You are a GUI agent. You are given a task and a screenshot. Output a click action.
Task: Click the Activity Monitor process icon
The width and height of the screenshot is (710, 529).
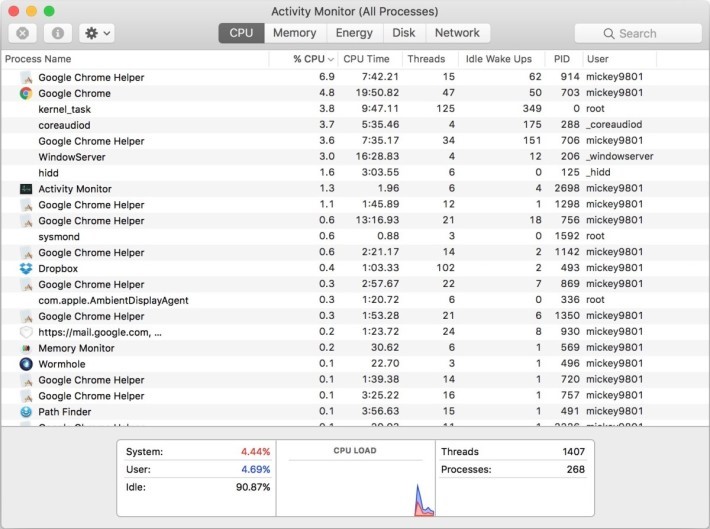point(26,189)
